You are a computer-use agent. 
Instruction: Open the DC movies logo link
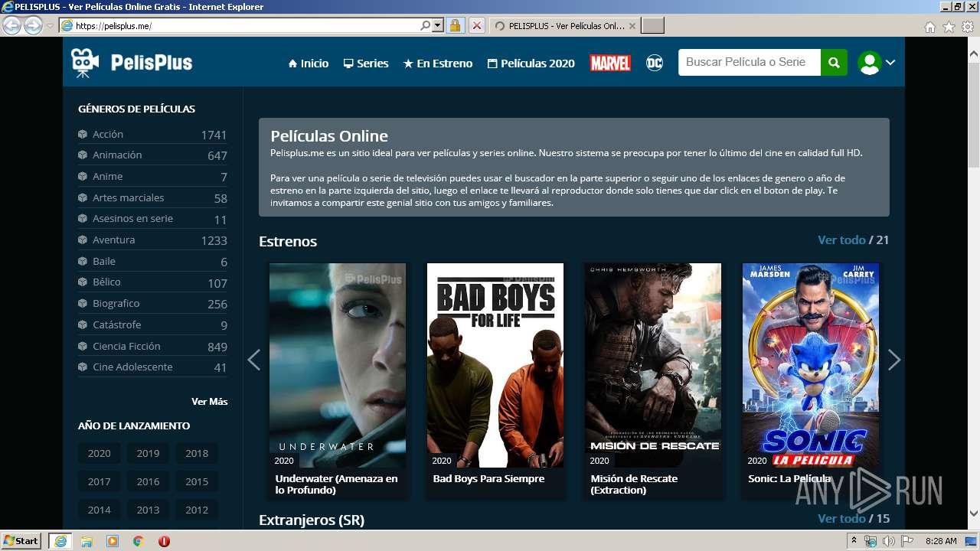pos(655,63)
